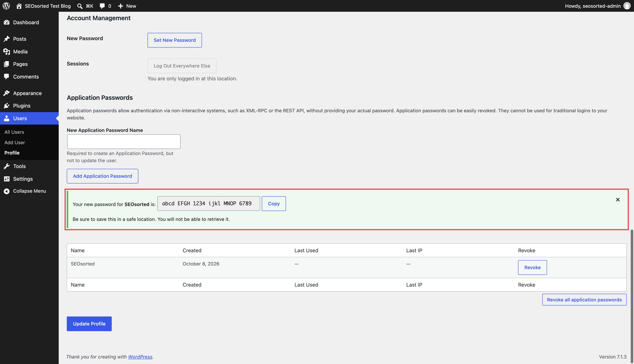The image size is (634, 364).
Task: Open the Comments menu item
Action: pyautogui.click(x=29, y=77)
